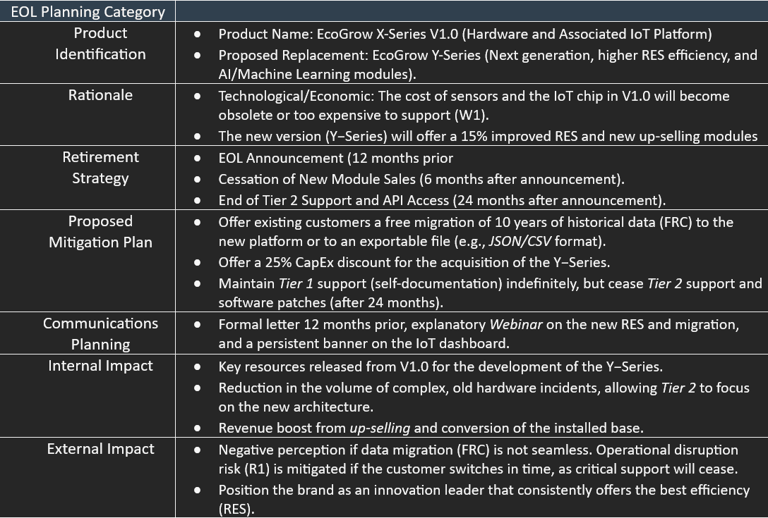The height and width of the screenshot is (518, 768).
Task: Click the 'End of Tier 2 Support' bullet
Action: pyautogui.click(x=440, y=200)
